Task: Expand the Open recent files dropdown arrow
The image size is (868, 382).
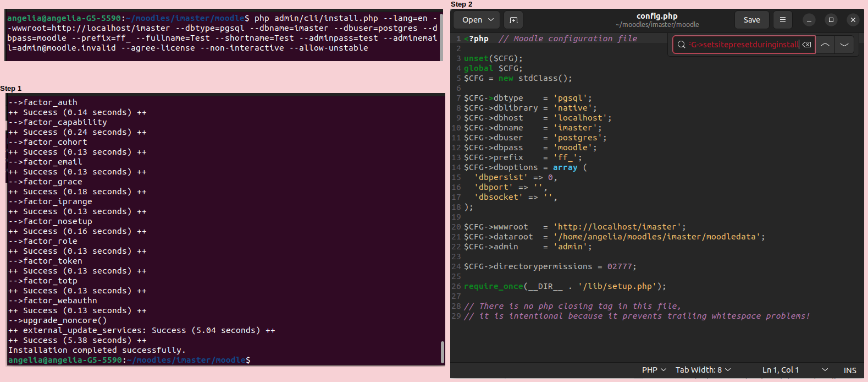Action: click(x=491, y=20)
